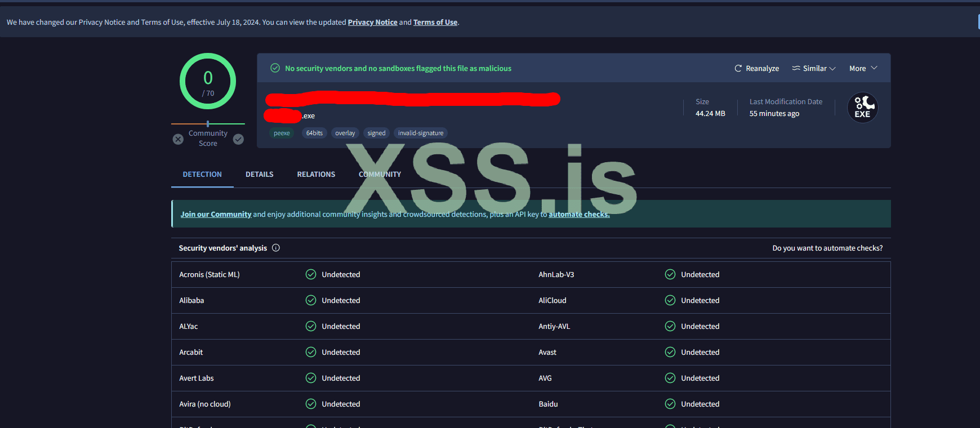Open the Privacy Notice link

point(373,23)
